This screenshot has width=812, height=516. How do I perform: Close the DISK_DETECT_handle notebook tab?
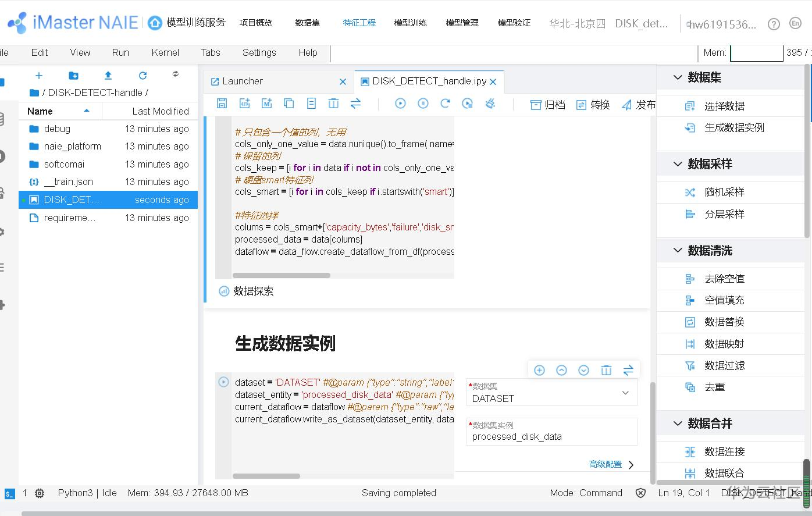493,81
